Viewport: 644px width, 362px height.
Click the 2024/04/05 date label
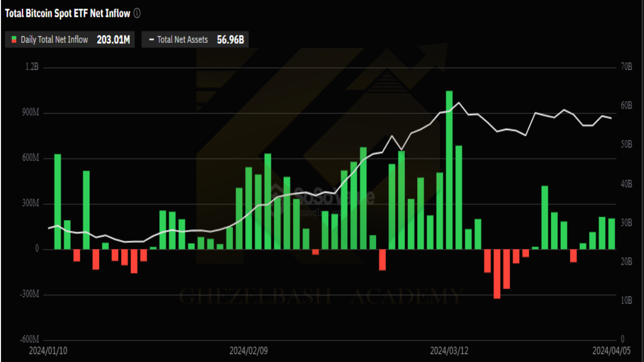[611, 351]
